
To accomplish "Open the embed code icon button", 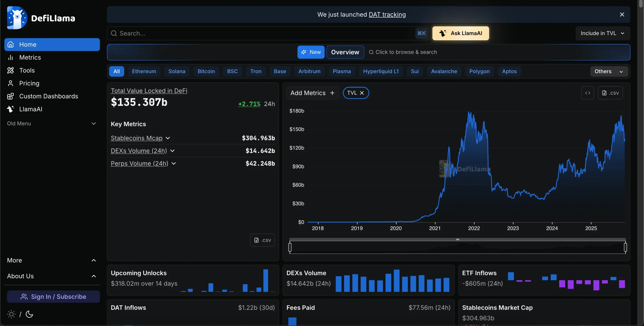I will [x=587, y=93].
